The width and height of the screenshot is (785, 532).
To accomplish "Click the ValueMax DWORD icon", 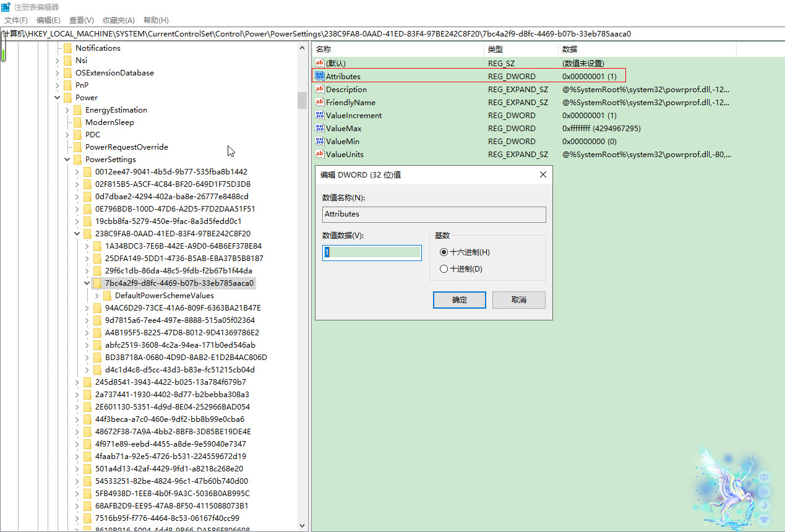I will click(320, 128).
